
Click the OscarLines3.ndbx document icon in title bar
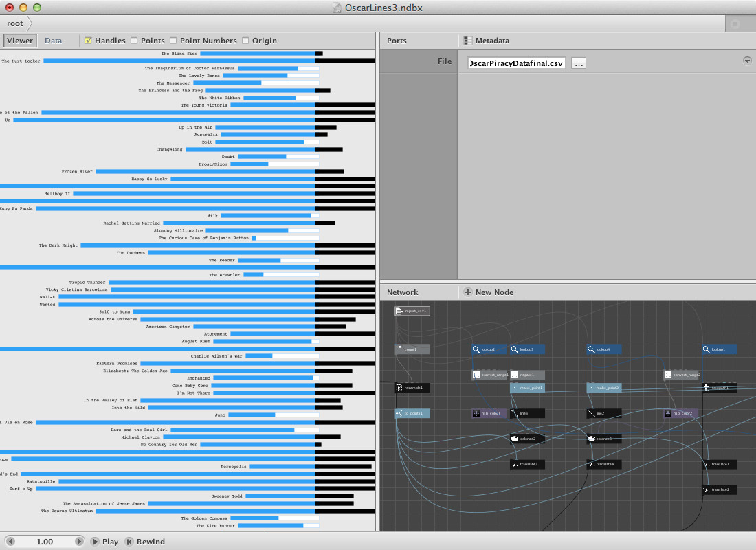(x=337, y=8)
